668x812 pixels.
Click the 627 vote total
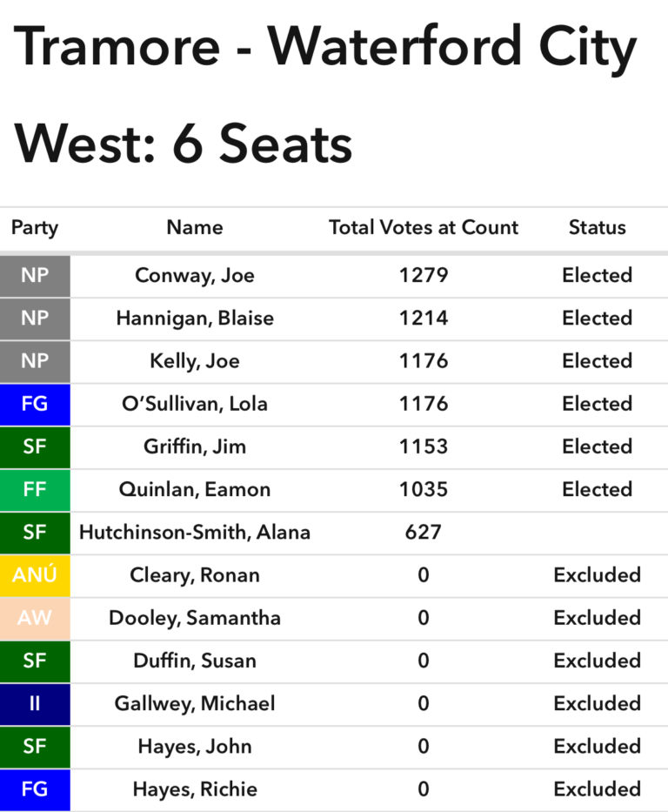pyautogui.click(x=424, y=533)
